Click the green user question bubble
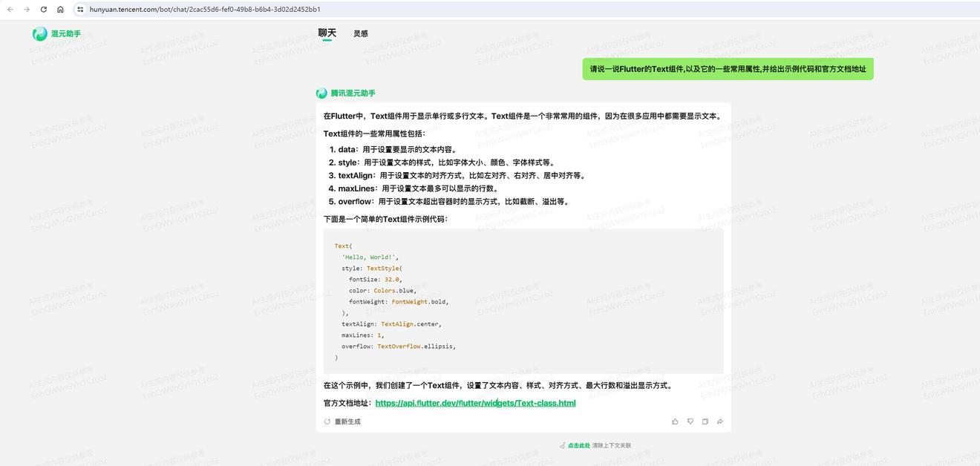The image size is (980, 466). [728, 69]
